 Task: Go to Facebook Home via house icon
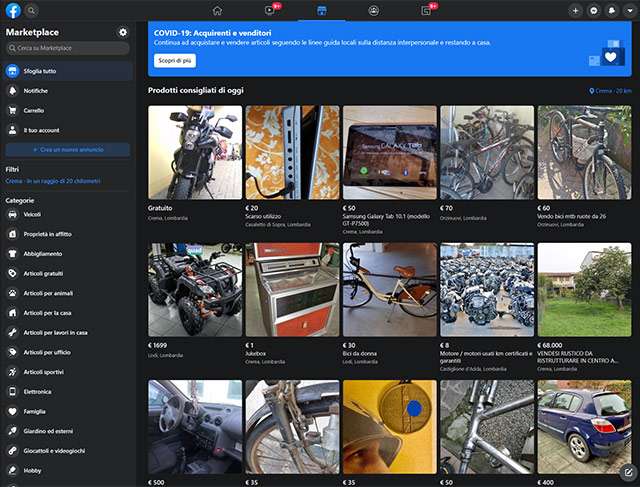click(x=217, y=10)
